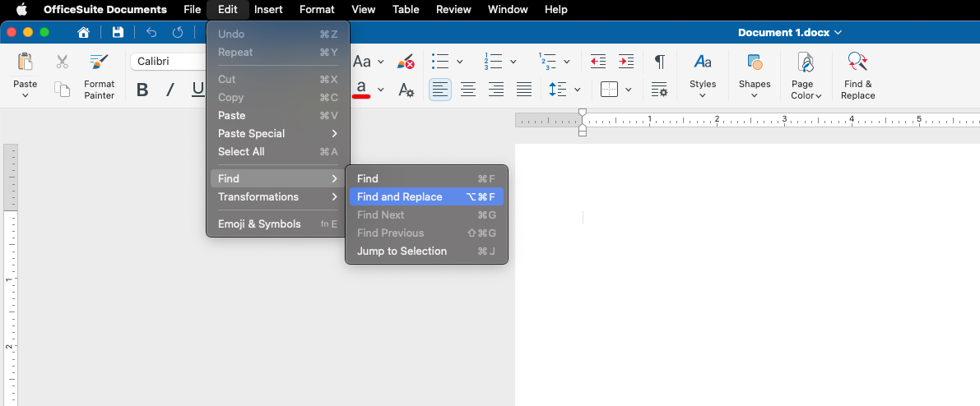Expand the bullet list dropdown arrow
This screenshot has height=406, width=980.
coord(459,62)
